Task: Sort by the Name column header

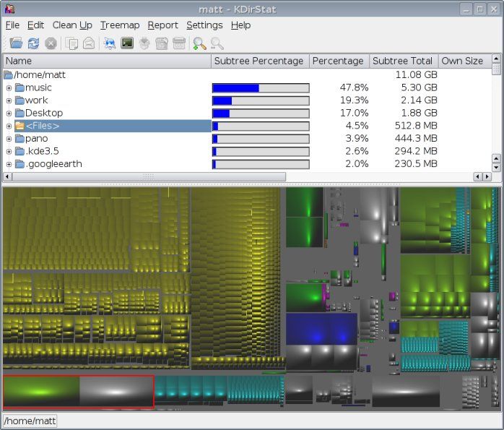Action: click(x=107, y=61)
